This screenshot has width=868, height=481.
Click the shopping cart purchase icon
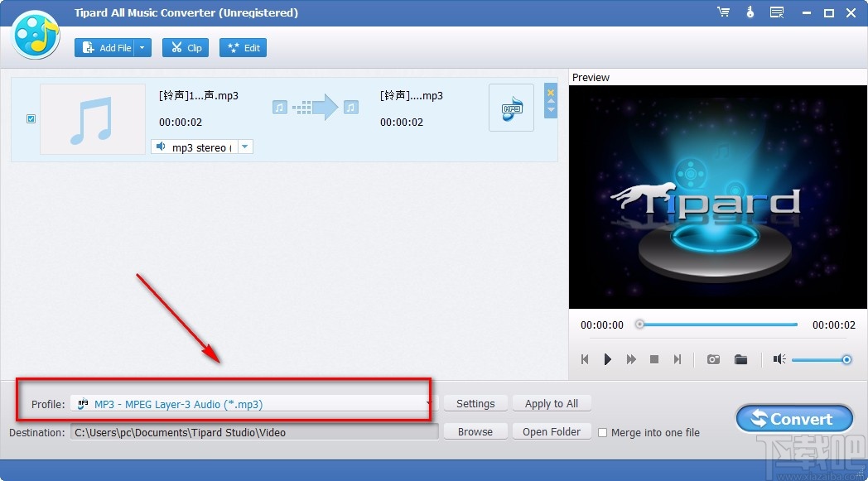pyautogui.click(x=724, y=12)
